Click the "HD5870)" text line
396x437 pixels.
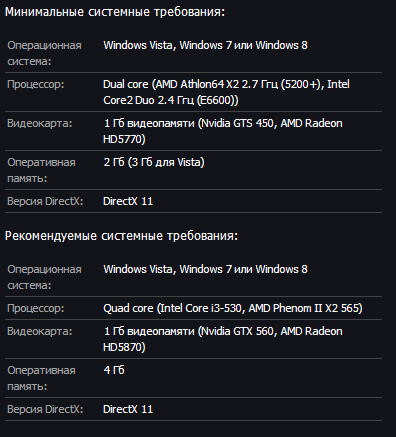tap(124, 347)
